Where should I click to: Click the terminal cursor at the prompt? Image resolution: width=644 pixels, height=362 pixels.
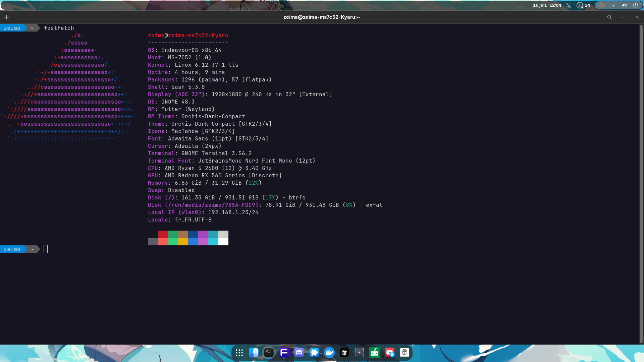click(46, 249)
